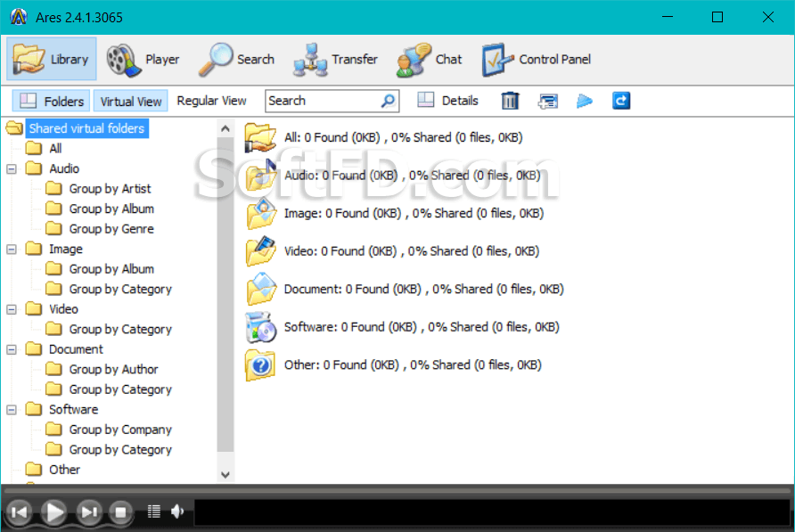Click the Next track player button
This screenshot has height=532, width=795.
click(89, 512)
